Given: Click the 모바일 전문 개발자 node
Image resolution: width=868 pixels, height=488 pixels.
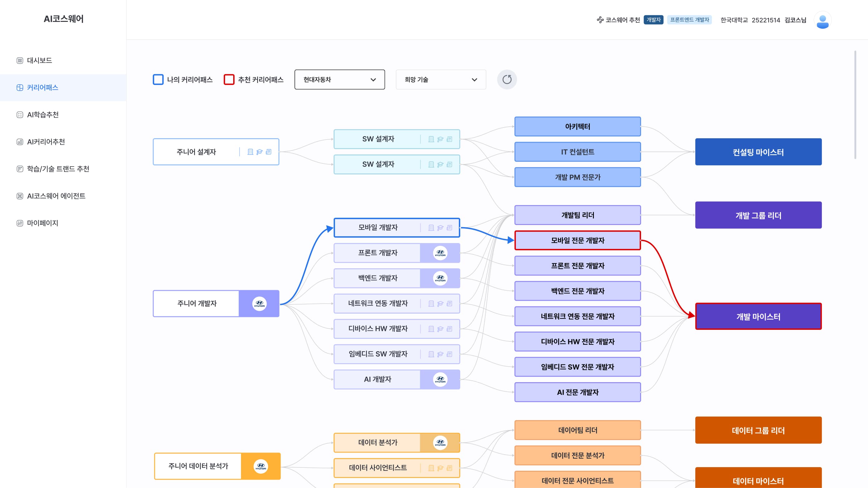Looking at the screenshot, I should pyautogui.click(x=577, y=241).
